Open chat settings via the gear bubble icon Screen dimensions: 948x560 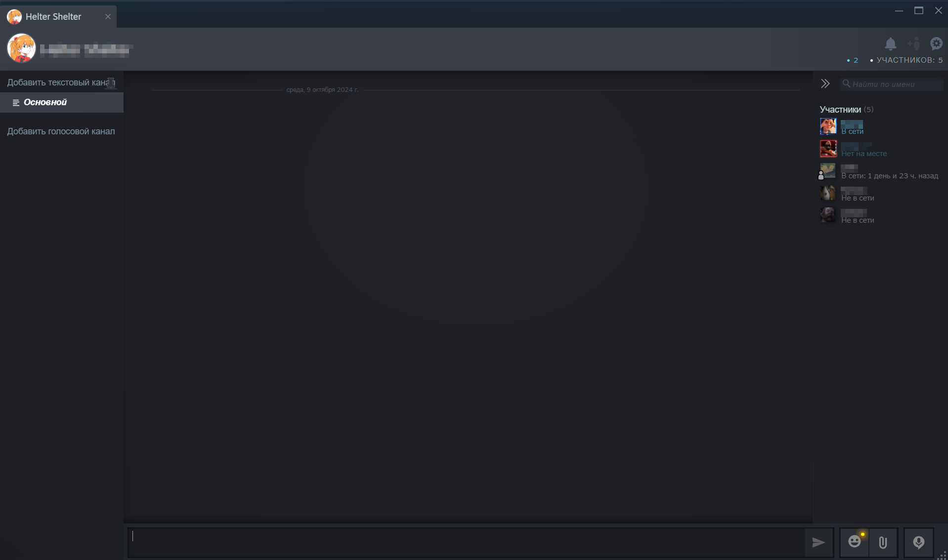tap(937, 44)
